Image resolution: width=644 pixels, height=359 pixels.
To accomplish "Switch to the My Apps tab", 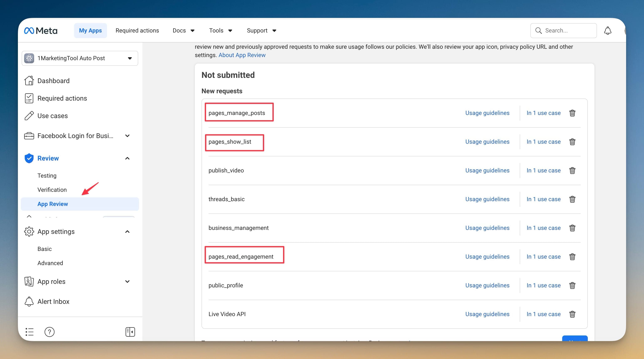I will (x=90, y=31).
